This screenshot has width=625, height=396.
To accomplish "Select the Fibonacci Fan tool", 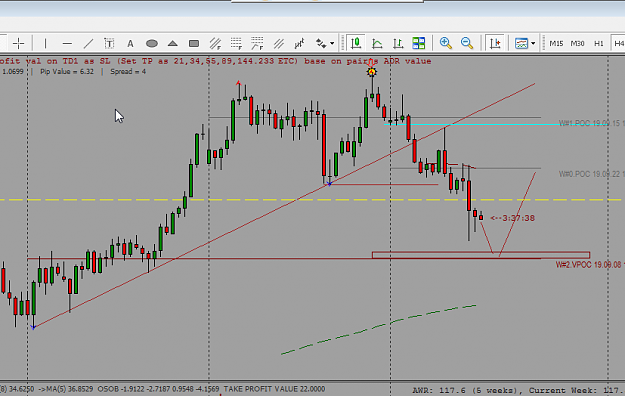I will click(257, 43).
